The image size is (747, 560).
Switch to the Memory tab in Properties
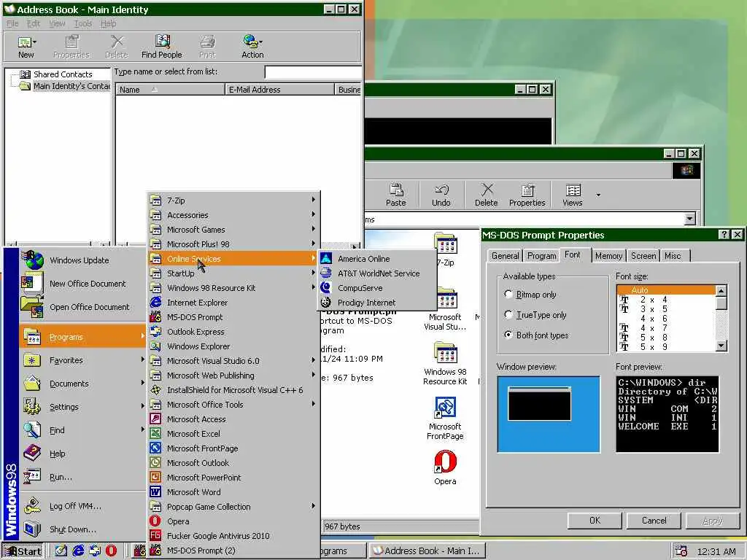coord(608,256)
